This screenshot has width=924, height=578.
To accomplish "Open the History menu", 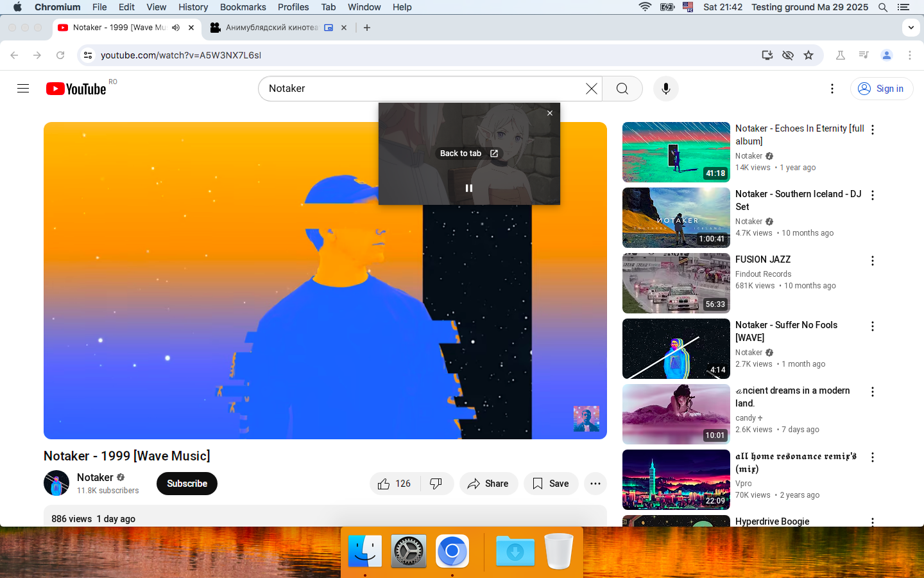I will coord(193,7).
